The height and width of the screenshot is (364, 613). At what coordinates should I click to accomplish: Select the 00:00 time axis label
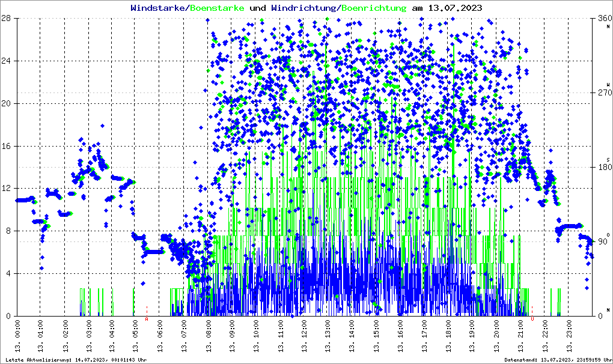click(17, 339)
